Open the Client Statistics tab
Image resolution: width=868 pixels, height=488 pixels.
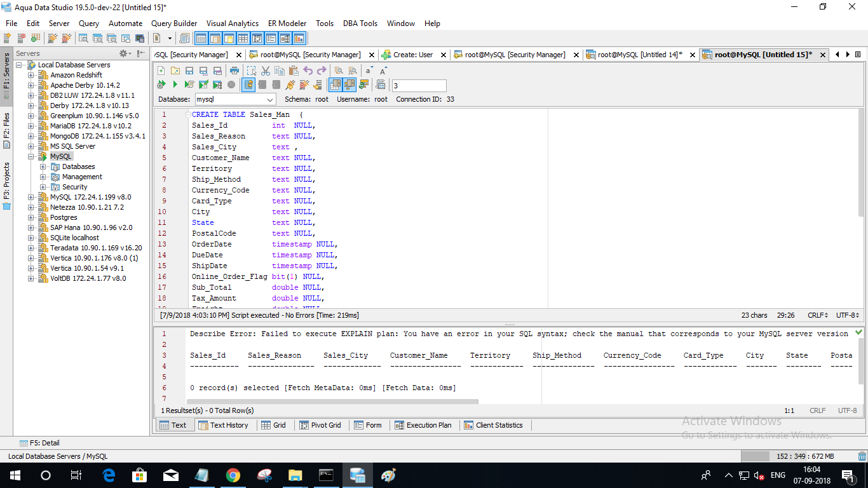click(x=493, y=425)
